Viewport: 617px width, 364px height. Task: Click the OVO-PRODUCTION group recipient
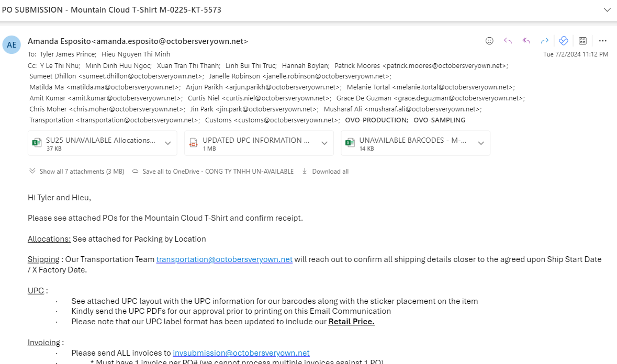click(x=377, y=120)
